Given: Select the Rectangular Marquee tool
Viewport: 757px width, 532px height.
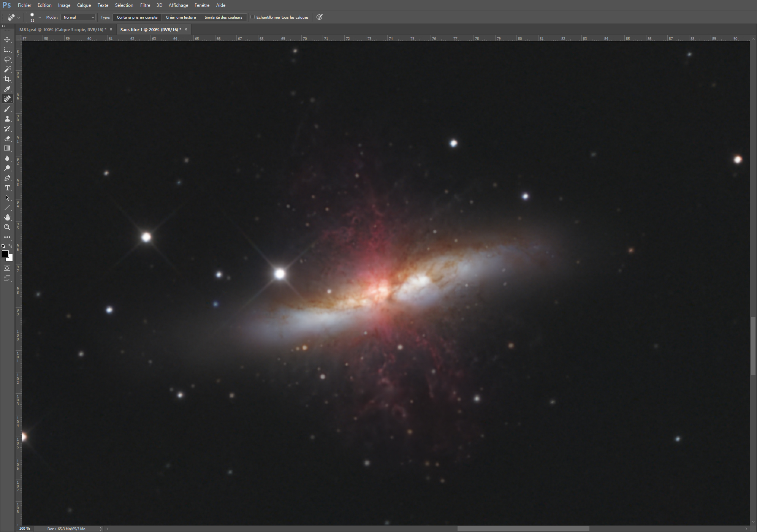Looking at the screenshot, I should click(7, 49).
